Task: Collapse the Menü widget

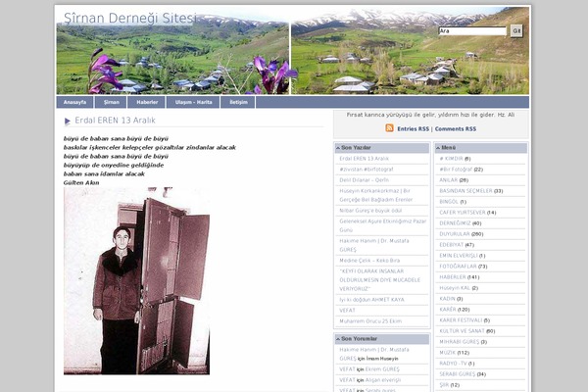Action: tap(438, 148)
